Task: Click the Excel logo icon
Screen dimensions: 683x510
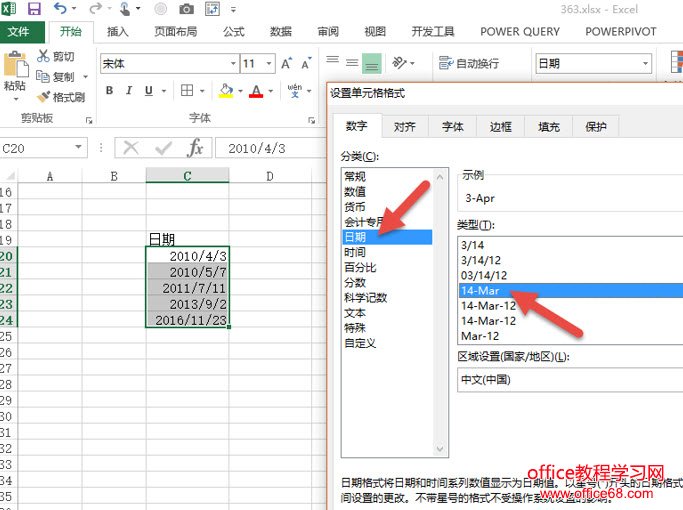Action: pyautogui.click(x=9, y=9)
